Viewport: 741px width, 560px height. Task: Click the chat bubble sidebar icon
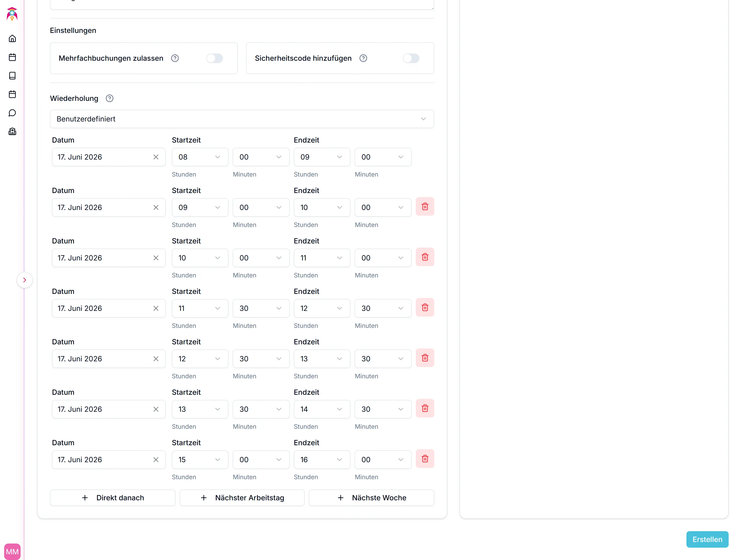(12, 113)
